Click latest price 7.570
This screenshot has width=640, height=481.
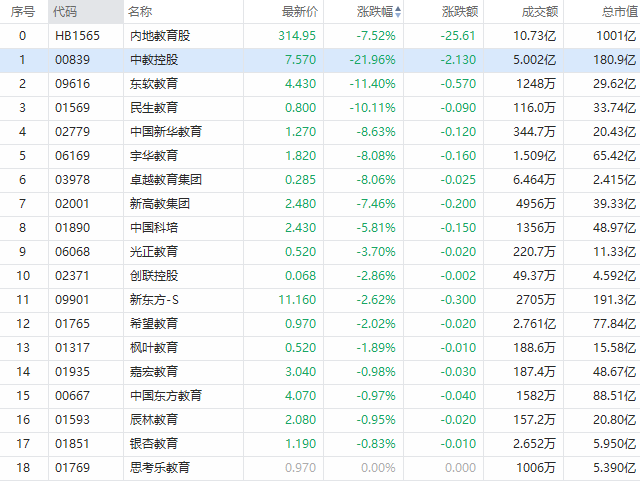pos(300,60)
